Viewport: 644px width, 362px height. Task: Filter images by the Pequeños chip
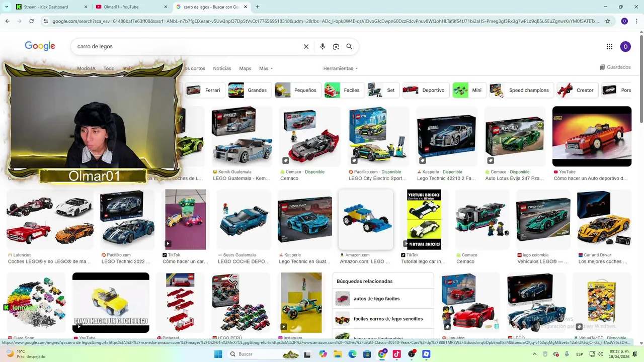[298, 90]
